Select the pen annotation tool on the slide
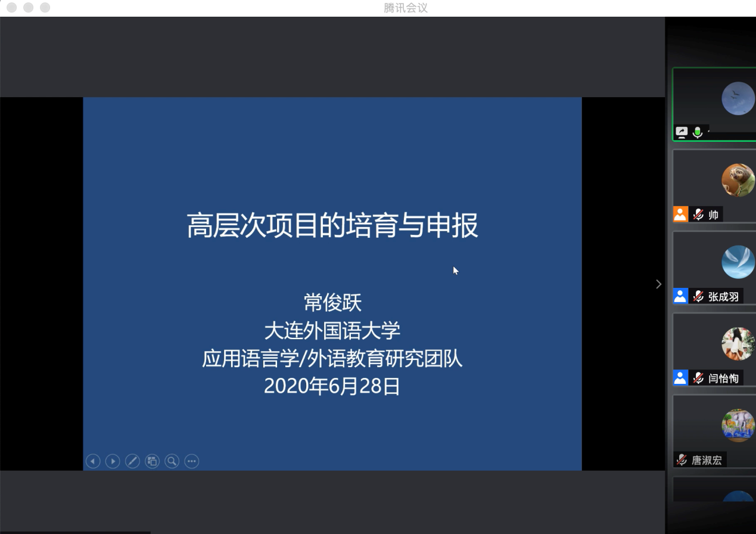This screenshot has width=756, height=534. 132,461
